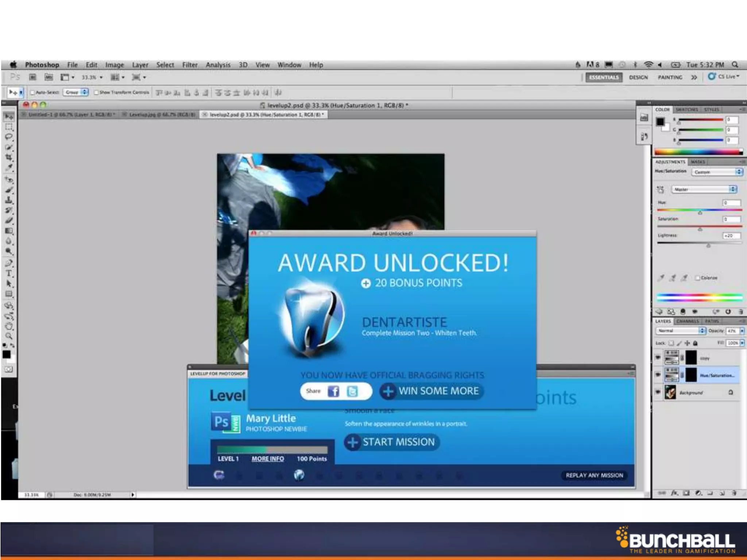
Task: Open the Master channel dropdown
Action: pyautogui.click(x=704, y=189)
